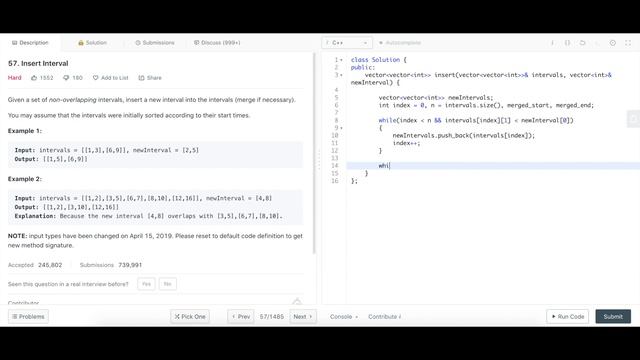Collapse code fold arrow at line 3
Viewport: 640px width, 360px height.
click(x=342, y=75)
